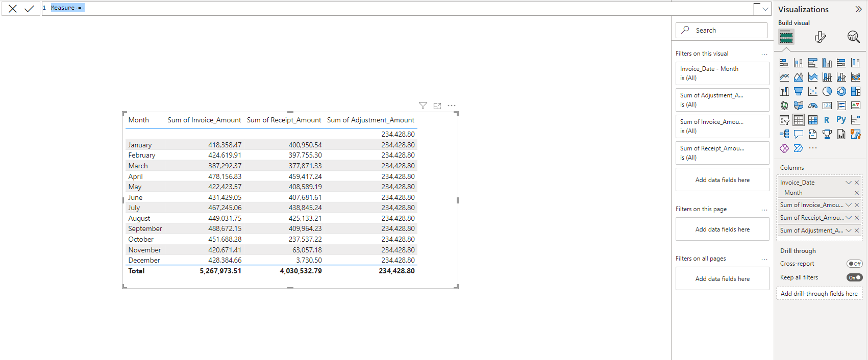Choose the clustered column chart visual
Image resolution: width=868 pixels, height=360 pixels.
pos(827,63)
